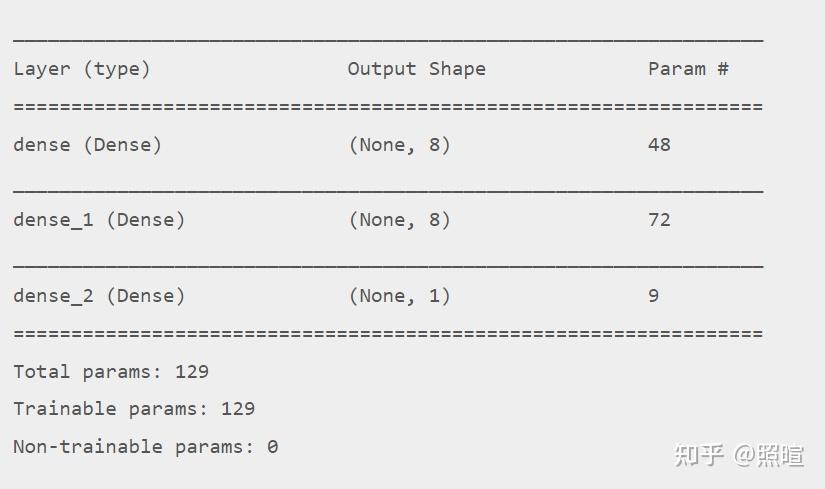Click the param count 9
Screen dimensions: 825x489
(653, 296)
